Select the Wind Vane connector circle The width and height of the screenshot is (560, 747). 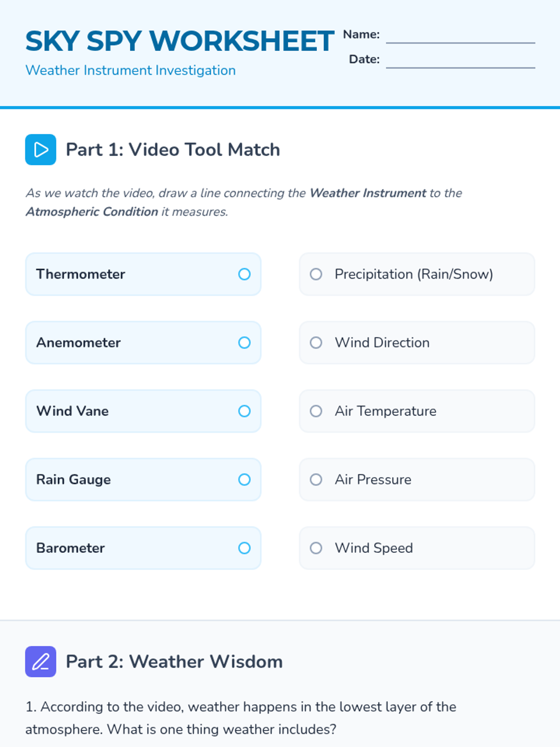click(245, 411)
